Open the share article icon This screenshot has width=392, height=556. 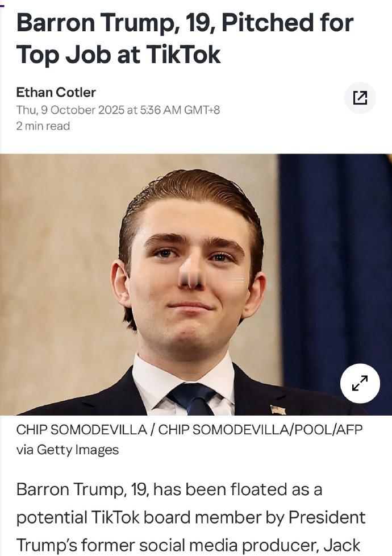360,98
